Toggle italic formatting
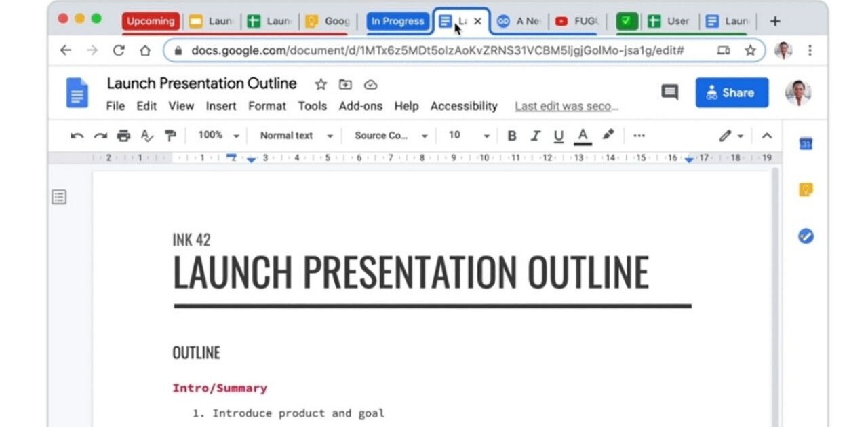The height and width of the screenshot is (427, 868). (535, 136)
